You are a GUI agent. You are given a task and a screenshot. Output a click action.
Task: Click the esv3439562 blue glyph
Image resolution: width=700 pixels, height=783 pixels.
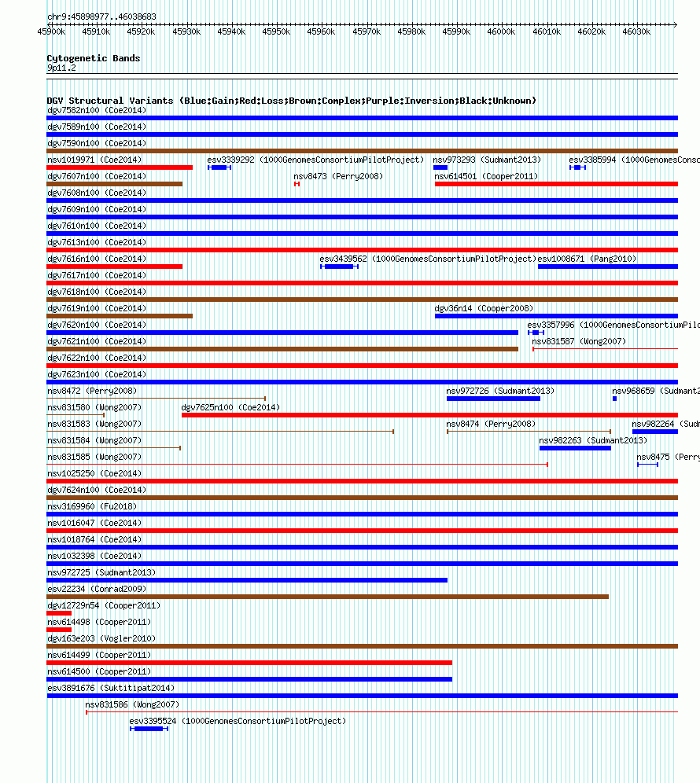click(x=339, y=267)
